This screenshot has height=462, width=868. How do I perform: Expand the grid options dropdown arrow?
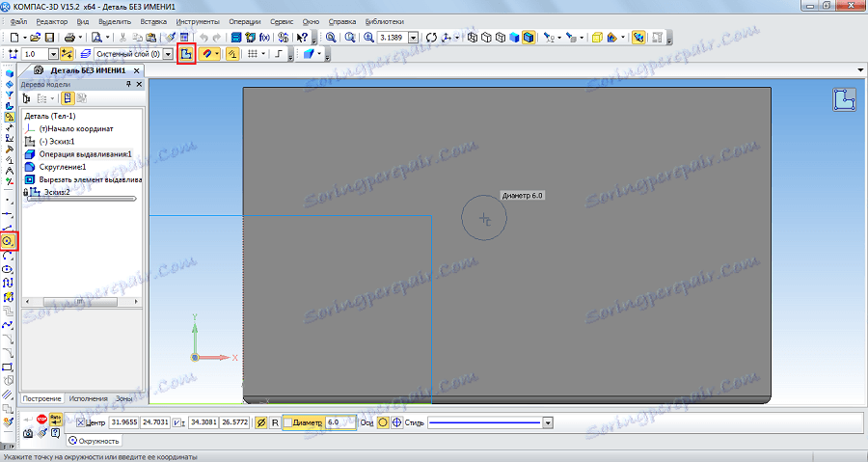coord(263,54)
